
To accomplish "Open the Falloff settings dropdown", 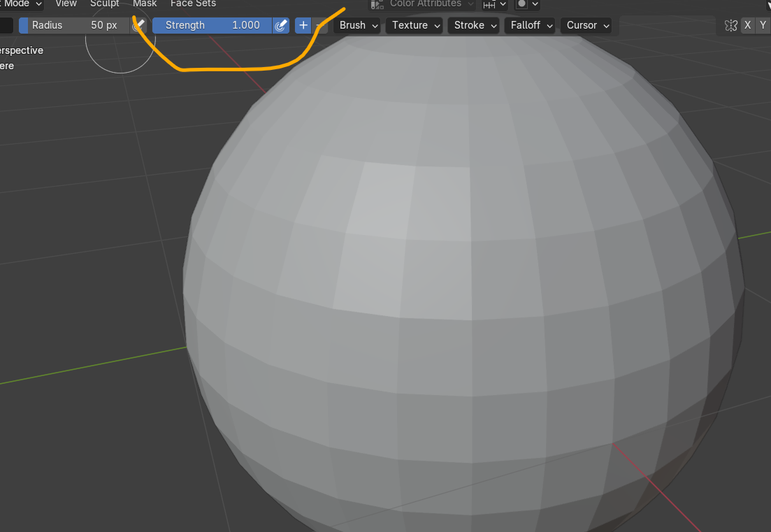I will tap(531, 25).
